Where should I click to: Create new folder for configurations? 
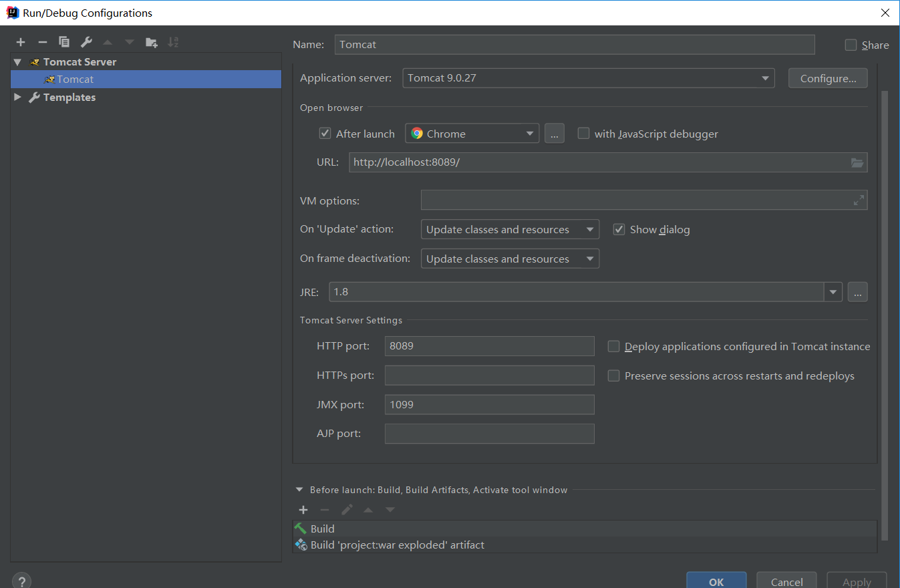152,42
